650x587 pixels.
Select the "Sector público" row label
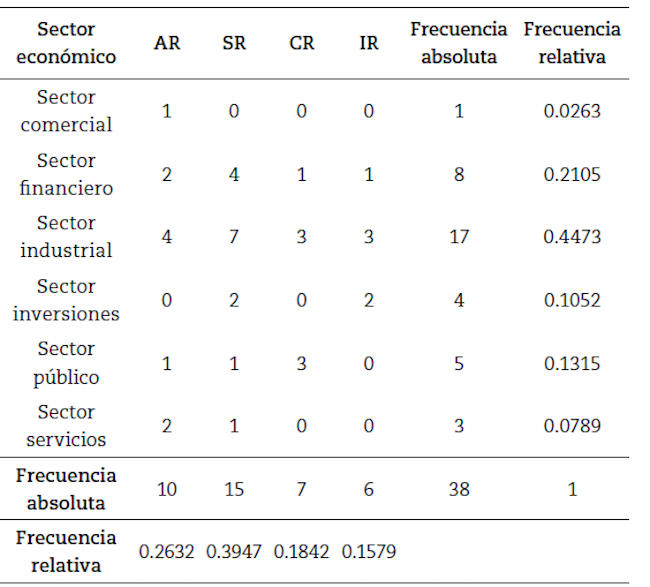tap(66, 363)
